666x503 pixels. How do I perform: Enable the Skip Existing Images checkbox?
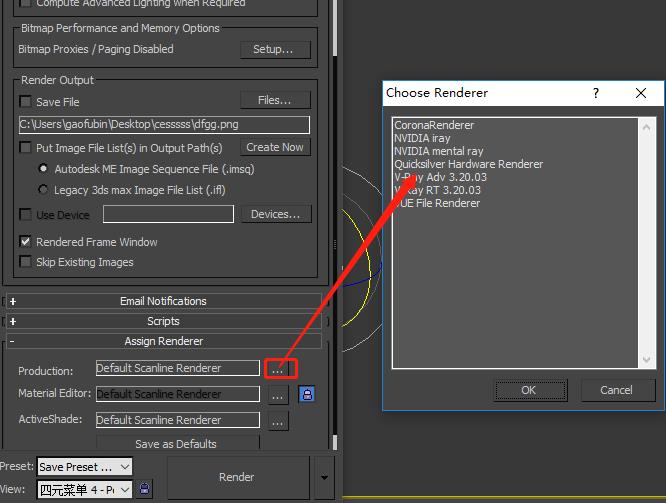point(26,262)
